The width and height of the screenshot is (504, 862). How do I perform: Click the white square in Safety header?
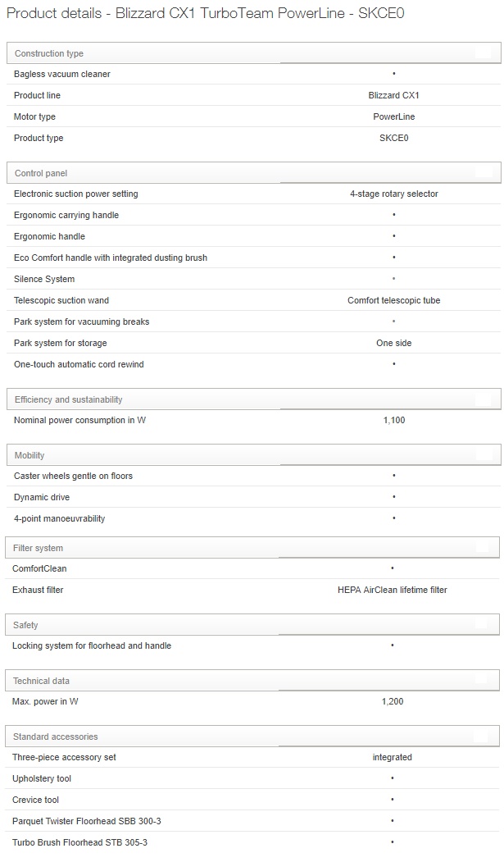click(483, 625)
